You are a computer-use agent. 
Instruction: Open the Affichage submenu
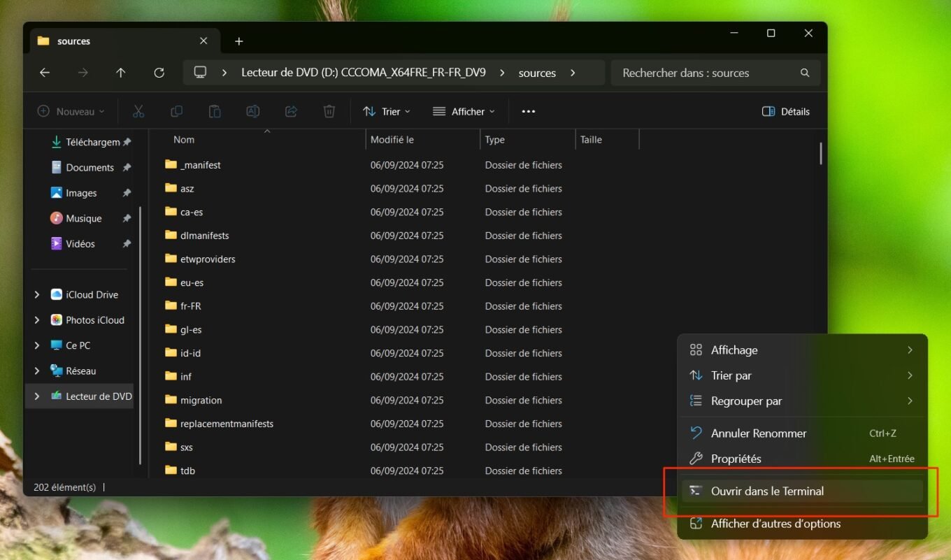click(802, 350)
